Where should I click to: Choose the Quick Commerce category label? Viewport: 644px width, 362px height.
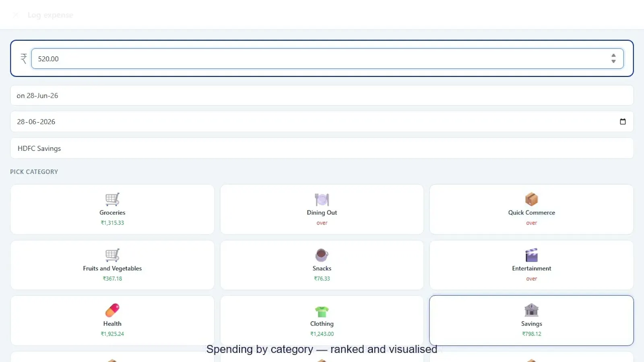(532, 212)
